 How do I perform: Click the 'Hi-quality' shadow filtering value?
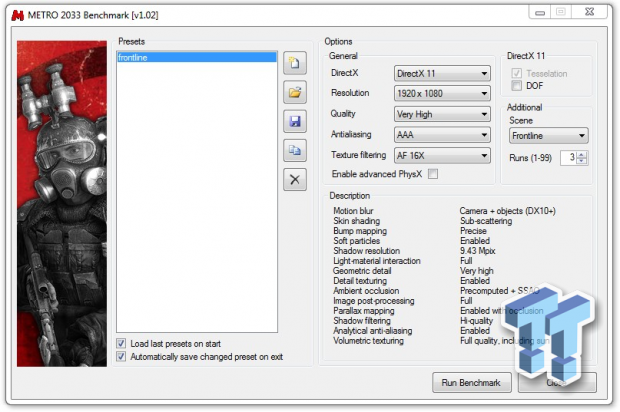point(476,321)
